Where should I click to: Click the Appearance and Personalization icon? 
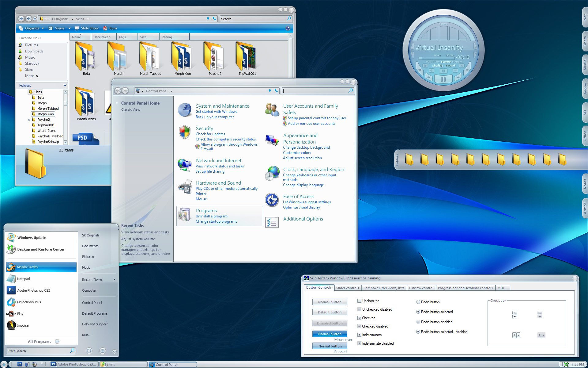pyautogui.click(x=272, y=140)
